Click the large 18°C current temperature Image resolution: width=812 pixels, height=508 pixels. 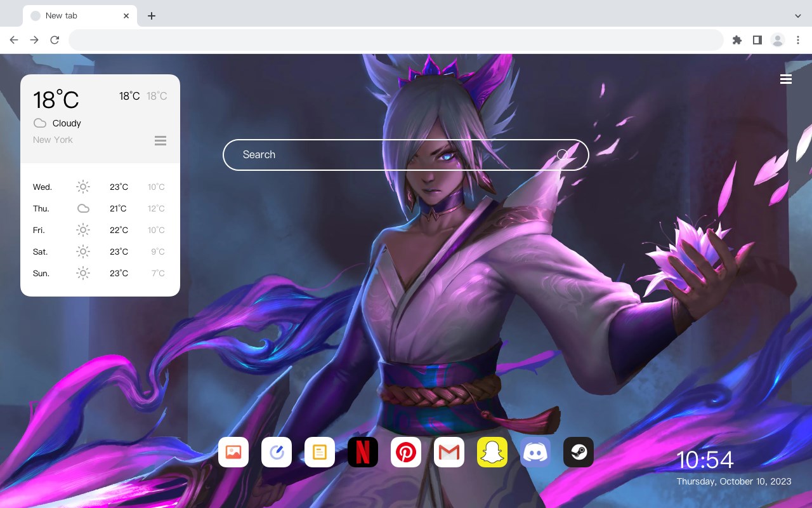[56, 100]
